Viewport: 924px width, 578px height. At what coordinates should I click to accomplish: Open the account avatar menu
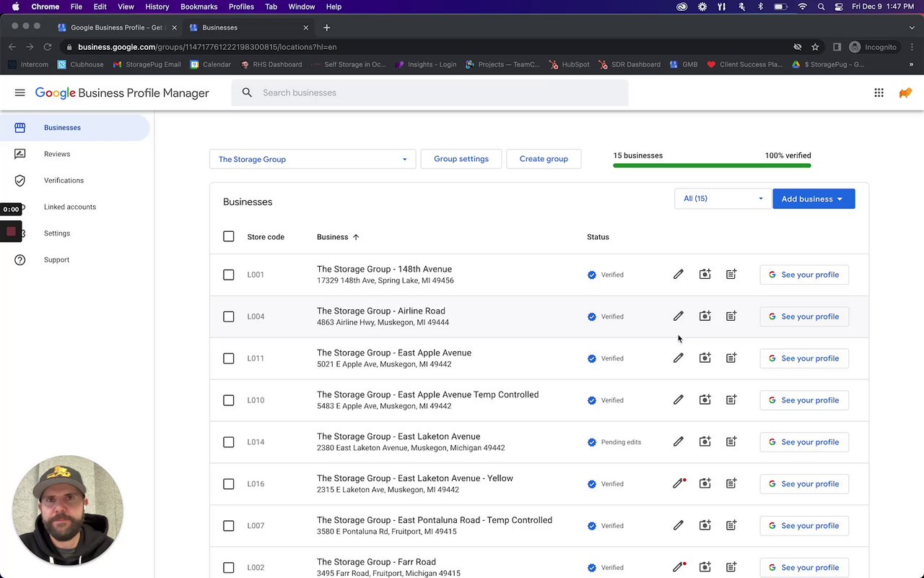905,92
